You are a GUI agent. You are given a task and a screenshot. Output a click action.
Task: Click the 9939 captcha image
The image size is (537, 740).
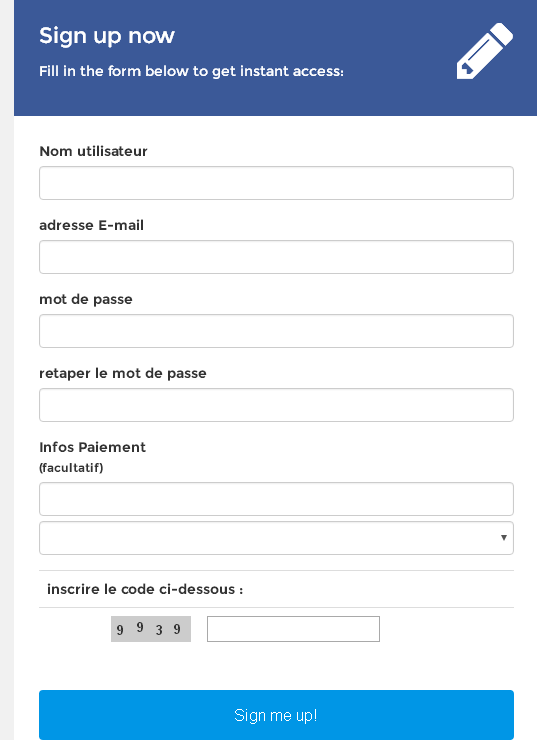[151, 629]
